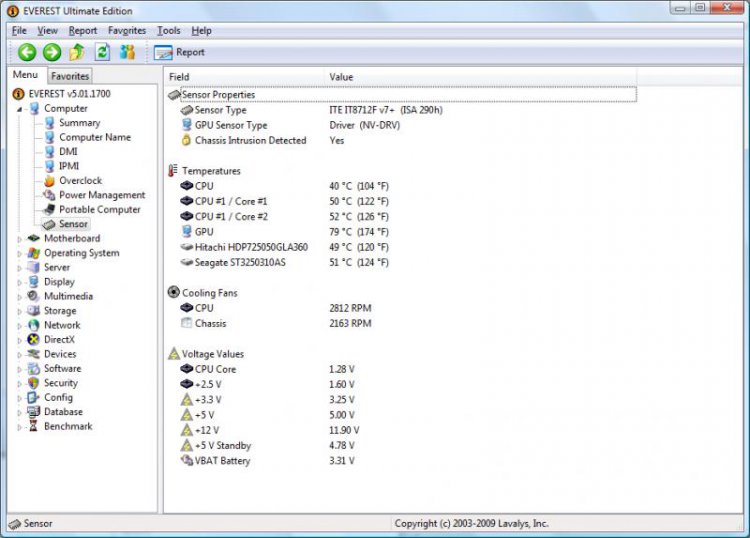Click the Network globe icon
750x538 pixels.
click(x=33, y=325)
